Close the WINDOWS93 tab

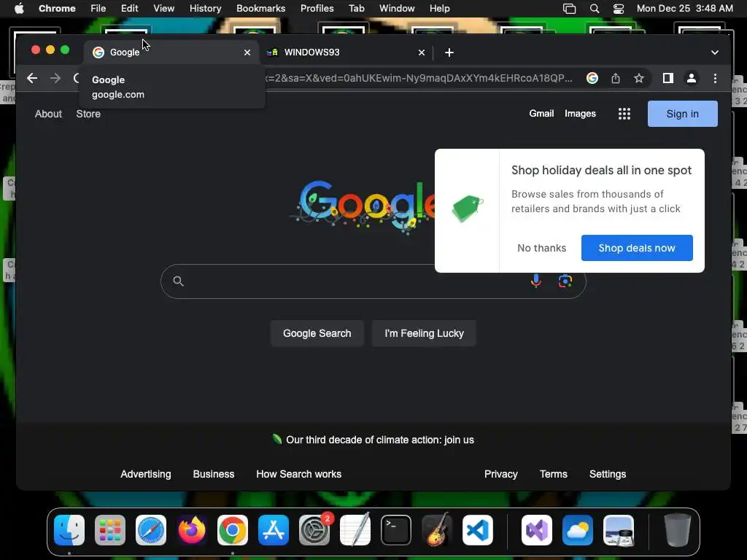click(422, 52)
